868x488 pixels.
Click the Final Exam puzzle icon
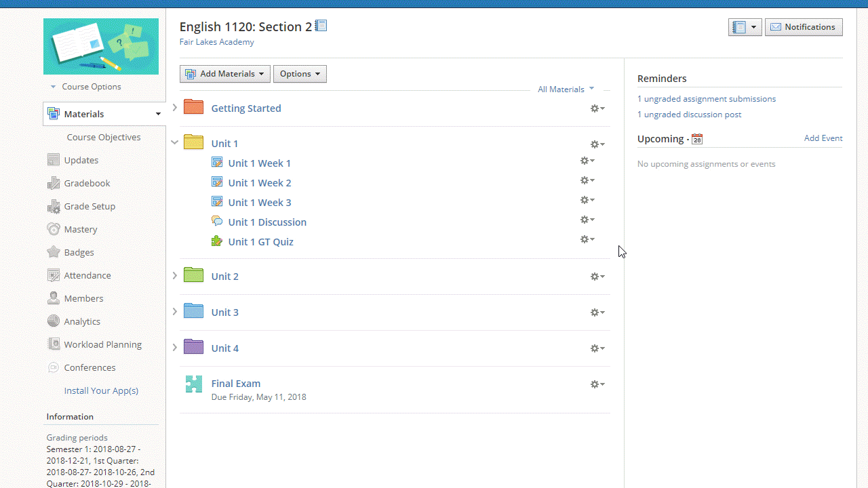193,384
